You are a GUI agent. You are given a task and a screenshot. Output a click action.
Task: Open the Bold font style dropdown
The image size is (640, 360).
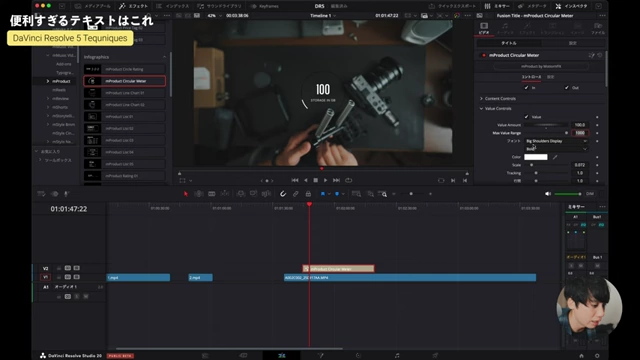click(x=556, y=149)
